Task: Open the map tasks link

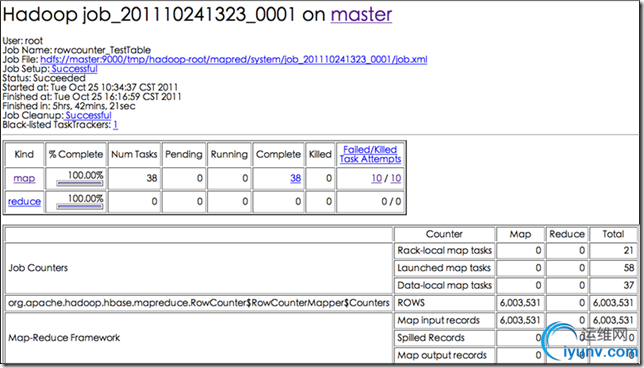Action: (x=24, y=178)
